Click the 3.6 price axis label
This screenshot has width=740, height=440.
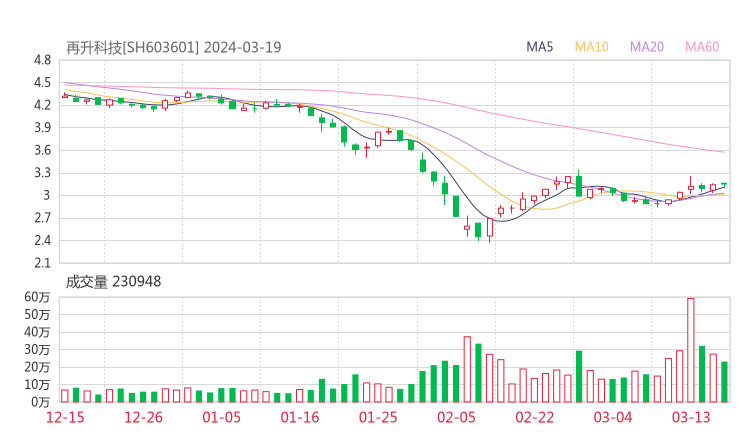(x=42, y=150)
